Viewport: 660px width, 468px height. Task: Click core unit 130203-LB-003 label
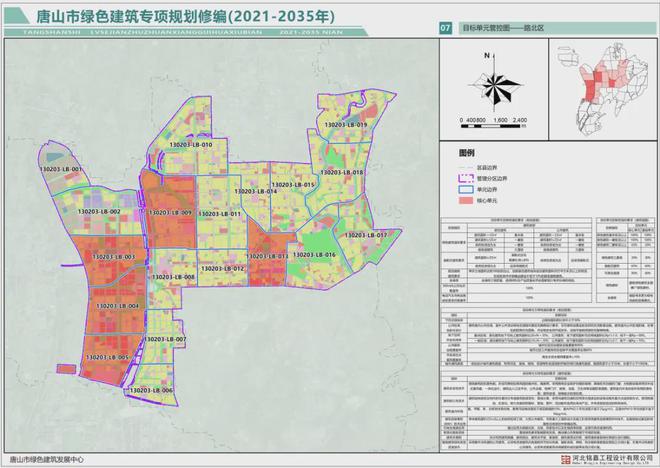tap(112, 259)
